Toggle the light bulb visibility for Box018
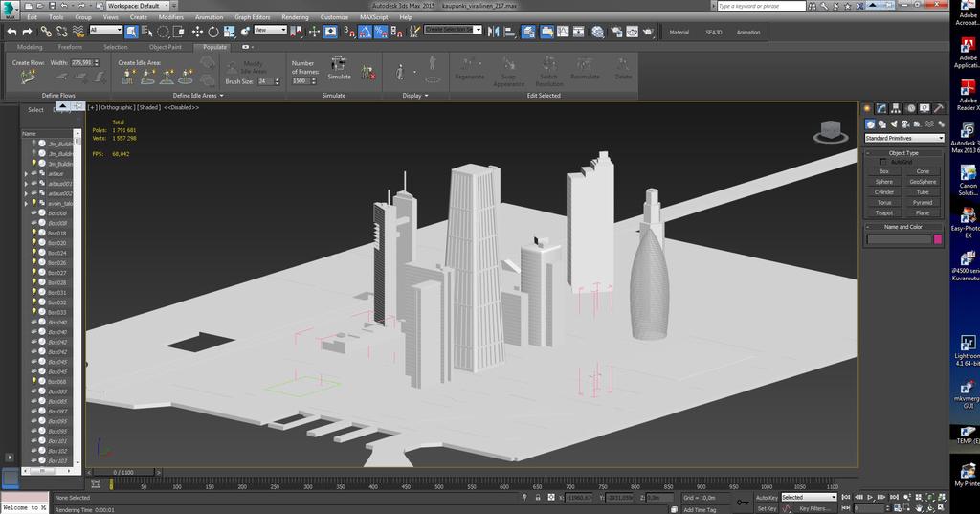The height and width of the screenshot is (514, 980). coord(34,233)
